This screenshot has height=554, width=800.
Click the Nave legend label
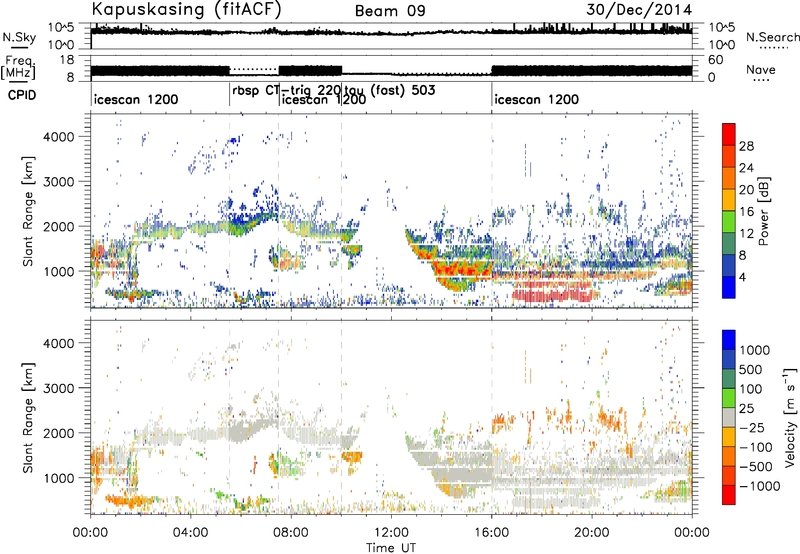(761, 69)
